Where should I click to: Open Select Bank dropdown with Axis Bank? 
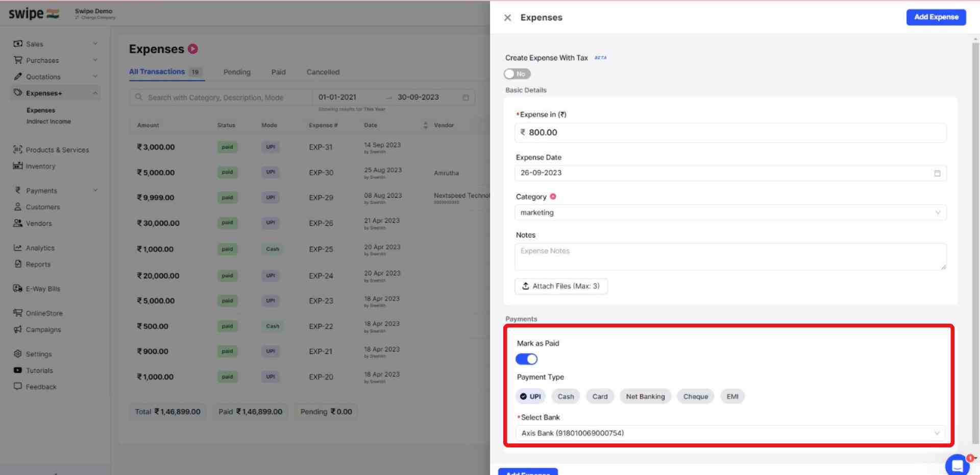(730, 433)
